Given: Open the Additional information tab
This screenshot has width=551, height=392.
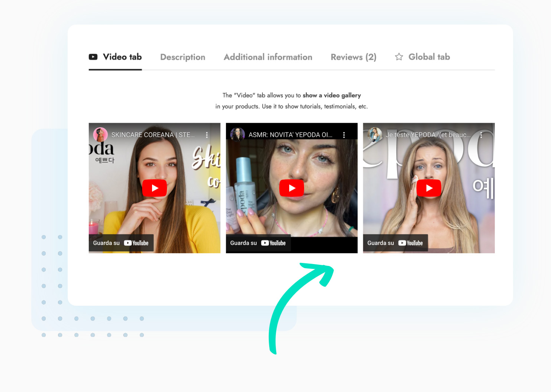Looking at the screenshot, I should 268,57.
